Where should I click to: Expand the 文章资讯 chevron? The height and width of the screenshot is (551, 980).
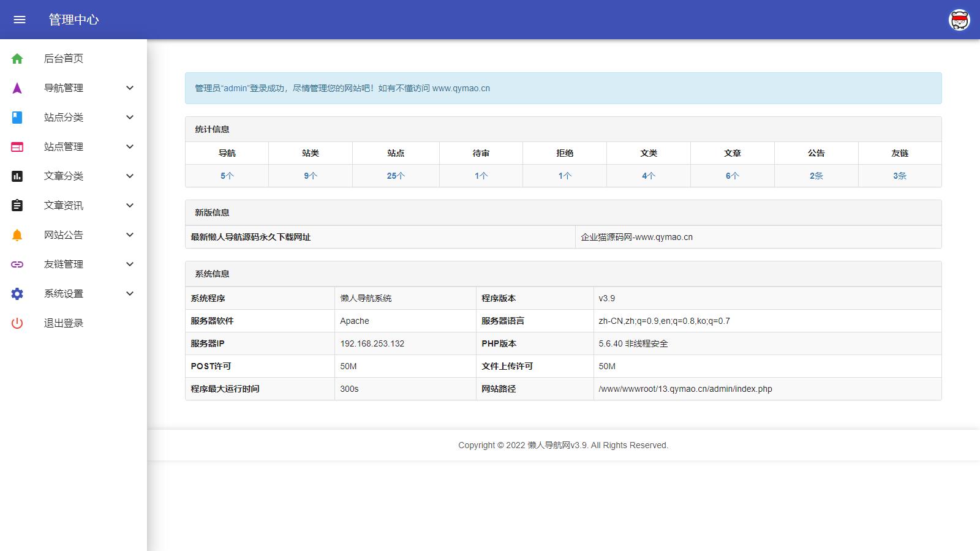point(130,206)
